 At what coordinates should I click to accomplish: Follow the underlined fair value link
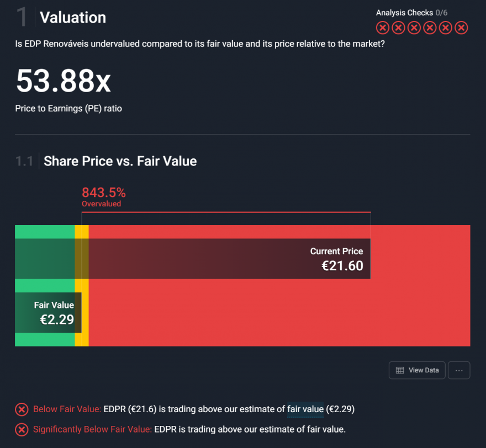tap(305, 409)
